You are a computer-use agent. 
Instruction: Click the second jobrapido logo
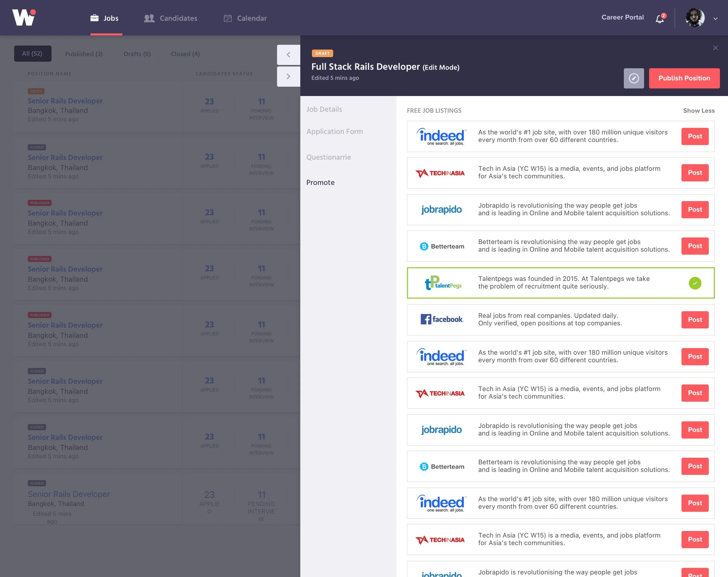click(x=441, y=430)
